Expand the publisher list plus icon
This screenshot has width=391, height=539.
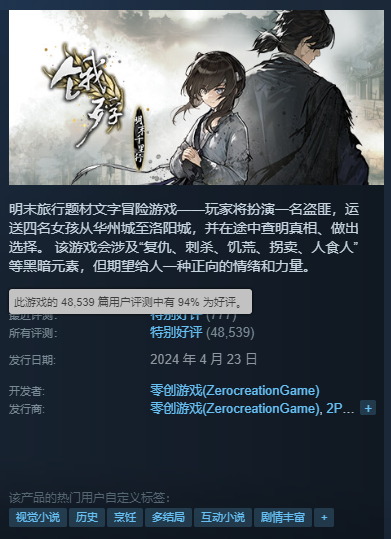[x=368, y=408]
